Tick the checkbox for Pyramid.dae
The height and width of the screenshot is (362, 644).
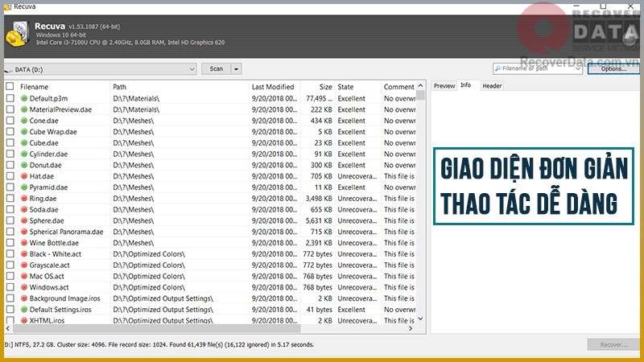[10, 187]
